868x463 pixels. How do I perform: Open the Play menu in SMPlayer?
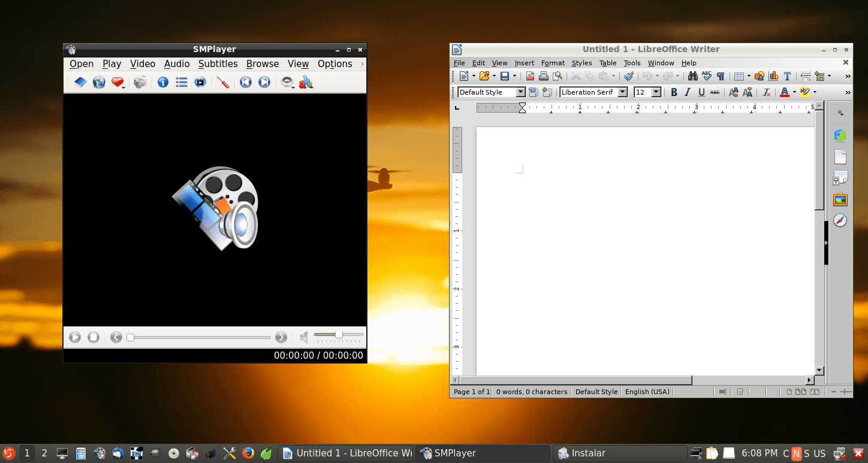point(111,64)
